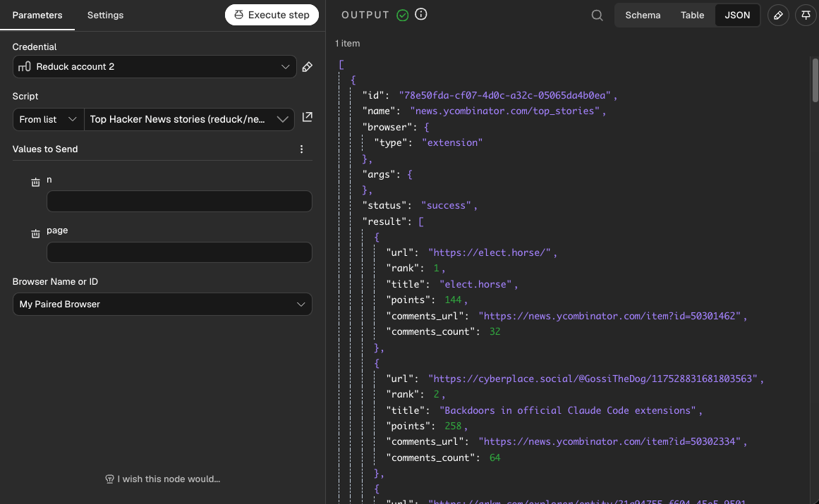Viewport: 819px width, 504px height.
Task: Select the title value "elect.horse"
Action: point(475,284)
